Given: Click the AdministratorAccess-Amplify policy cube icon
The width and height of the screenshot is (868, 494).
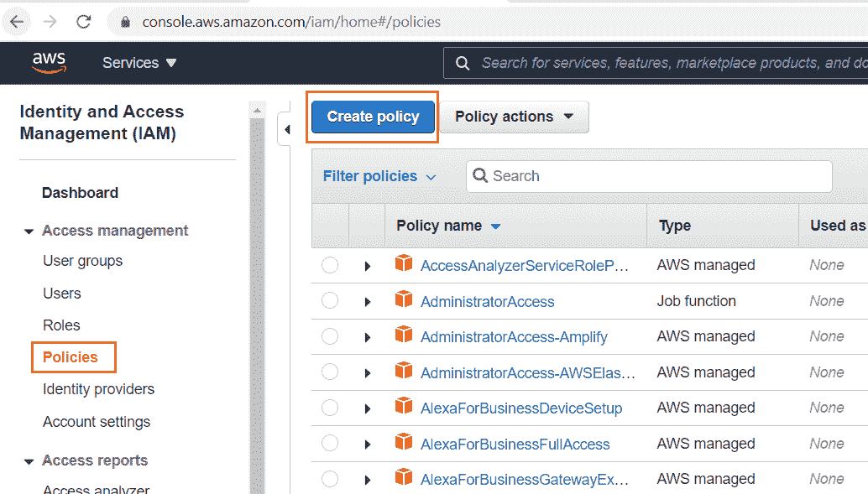Looking at the screenshot, I should (404, 335).
